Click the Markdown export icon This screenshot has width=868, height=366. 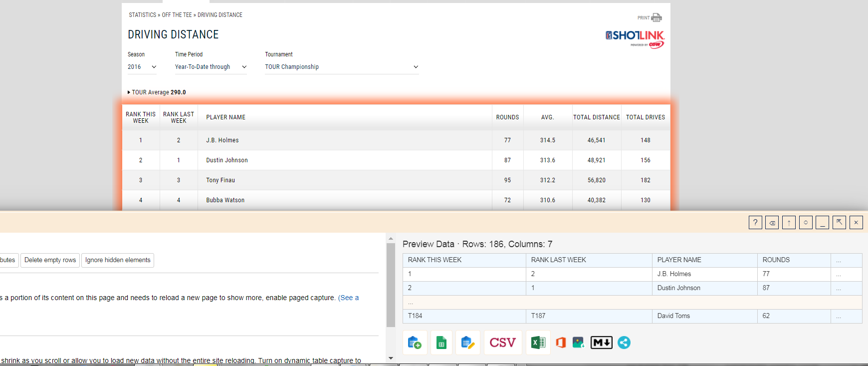pos(601,343)
